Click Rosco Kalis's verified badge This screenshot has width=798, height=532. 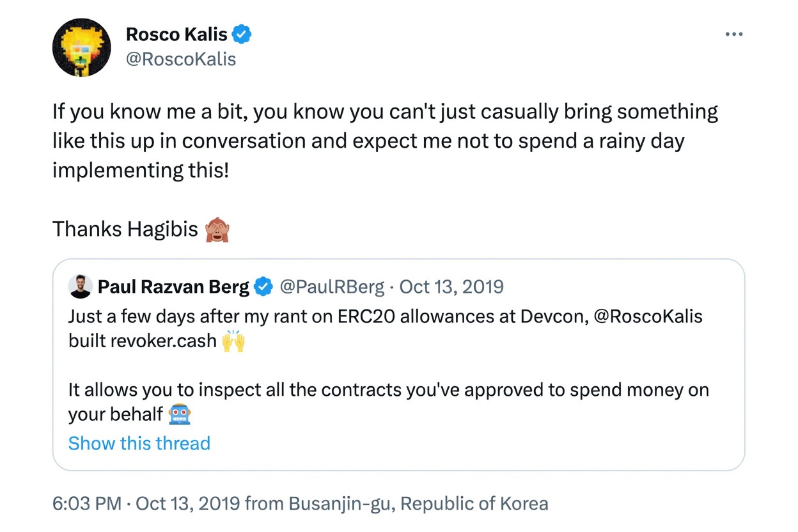241,34
